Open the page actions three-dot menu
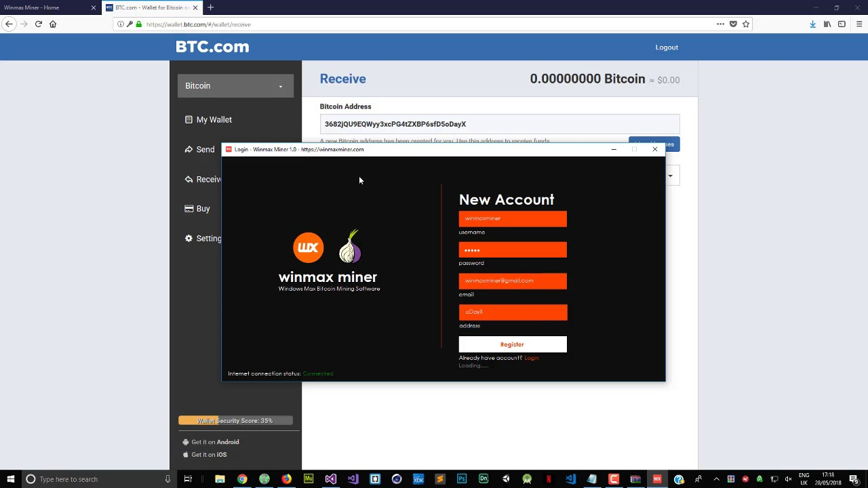Screen dimensions: 868x488 pos(720,24)
